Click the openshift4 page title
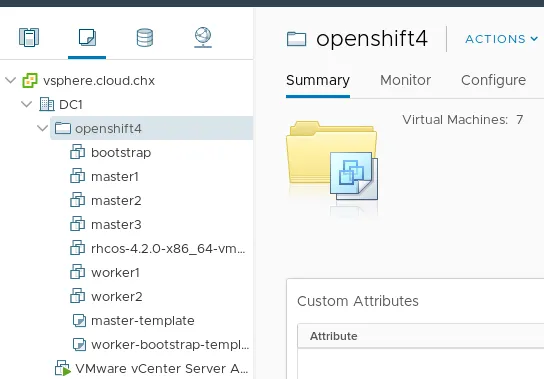 pyautogui.click(x=372, y=39)
